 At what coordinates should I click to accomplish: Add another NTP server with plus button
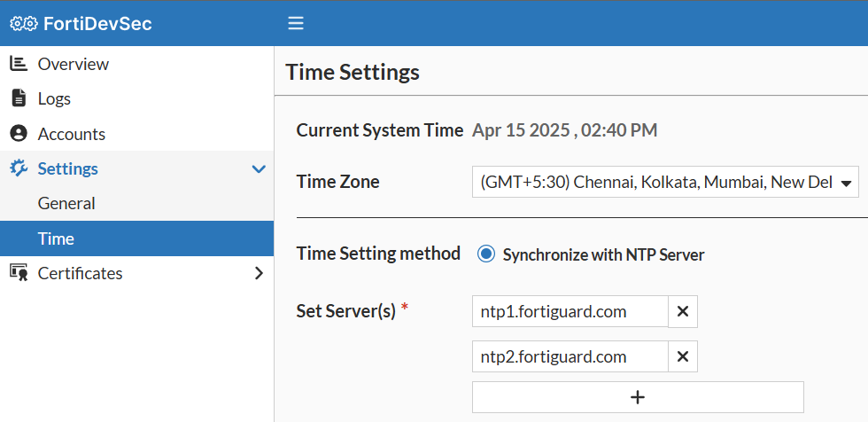pos(638,397)
